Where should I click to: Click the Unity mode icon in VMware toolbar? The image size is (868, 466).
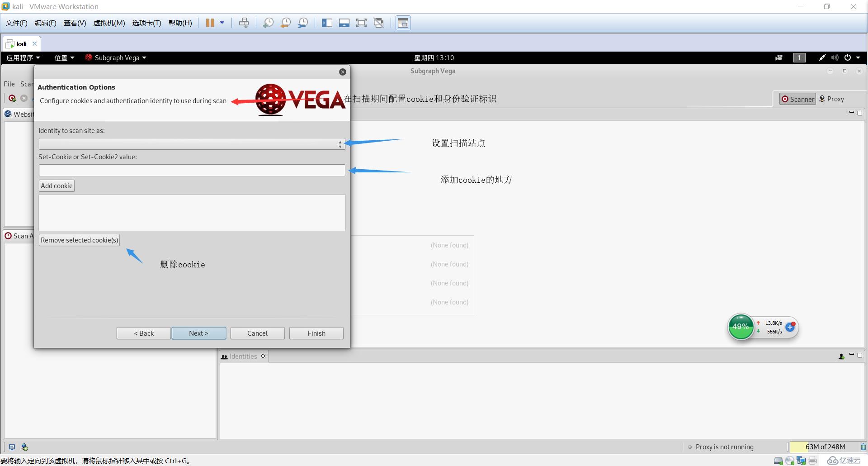pyautogui.click(x=379, y=23)
